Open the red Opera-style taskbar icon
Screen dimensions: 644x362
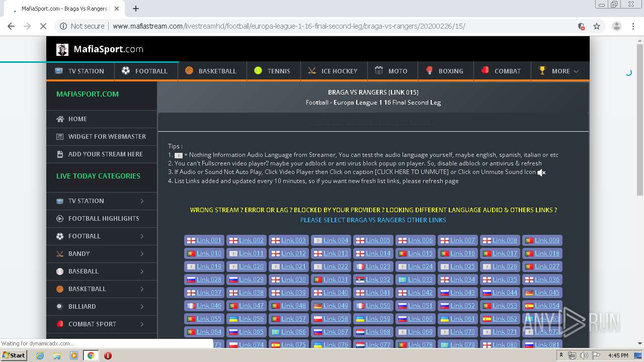coord(108,355)
